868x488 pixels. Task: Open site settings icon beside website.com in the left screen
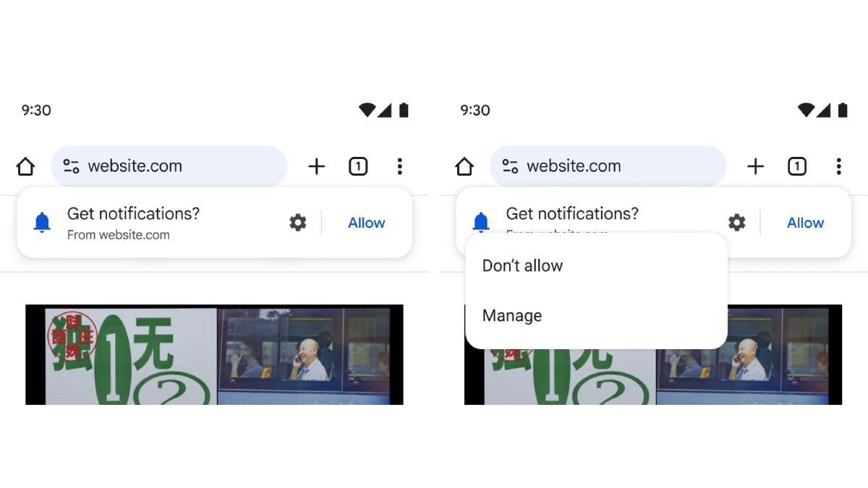[x=71, y=166]
